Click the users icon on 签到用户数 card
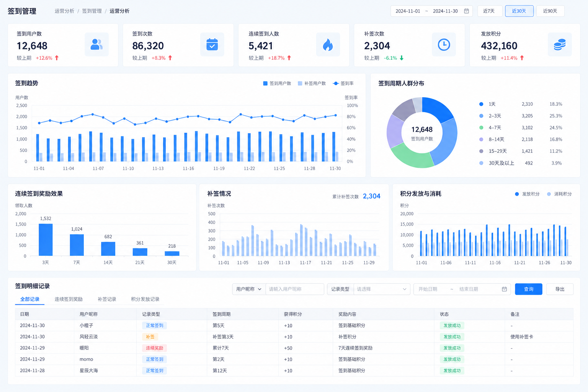This screenshot has height=392, width=588. tap(96, 44)
